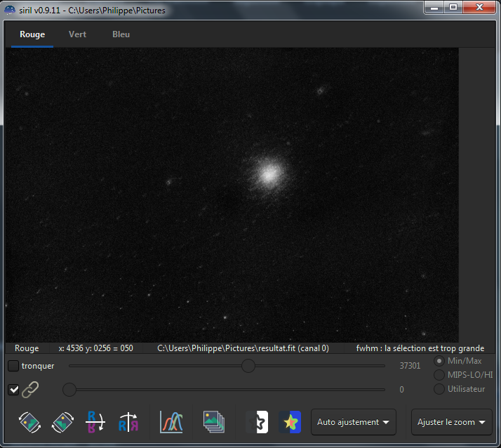Open the Ajuster le zoom dropdown
The image size is (501, 448).
[x=451, y=422]
